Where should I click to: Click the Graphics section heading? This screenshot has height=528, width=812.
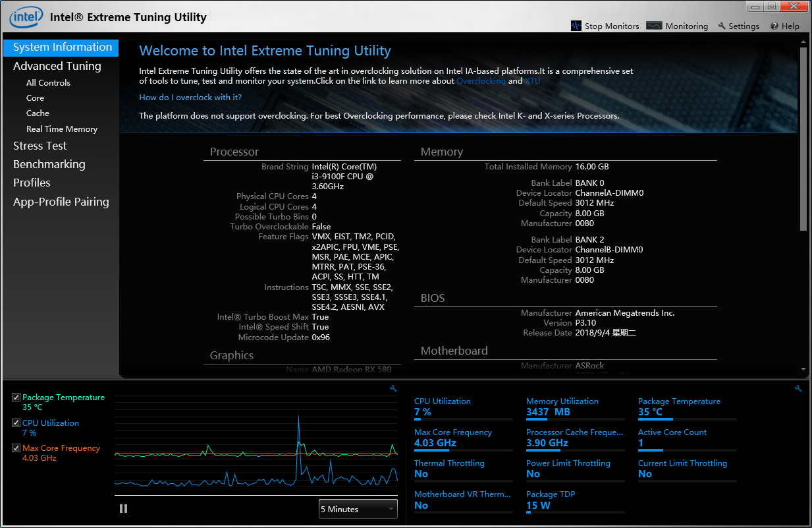pos(232,355)
